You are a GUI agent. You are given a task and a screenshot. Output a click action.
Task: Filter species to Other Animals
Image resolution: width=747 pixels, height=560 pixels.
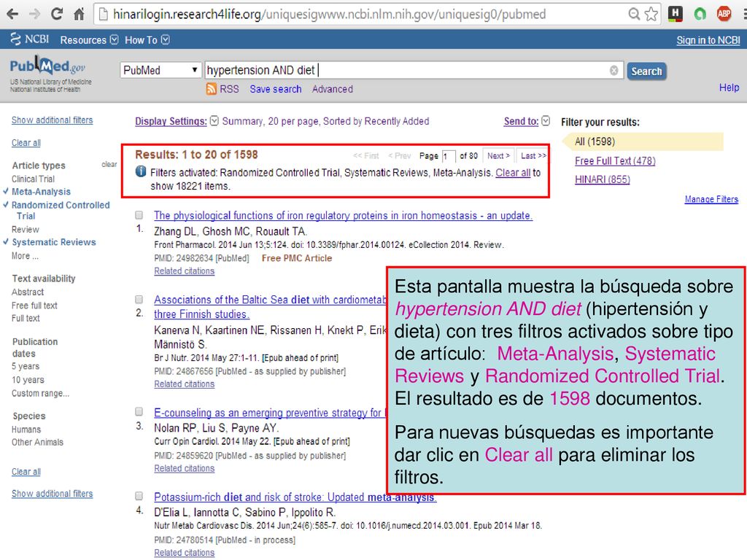[x=38, y=442]
